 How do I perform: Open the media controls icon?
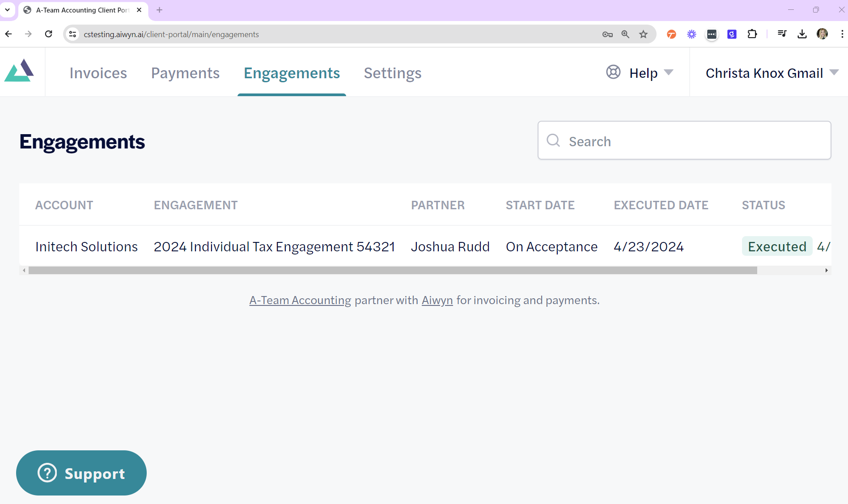[782, 34]
